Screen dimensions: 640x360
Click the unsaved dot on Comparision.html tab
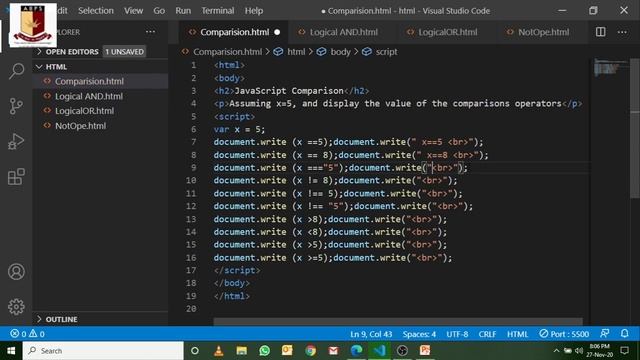coord(277,32)
